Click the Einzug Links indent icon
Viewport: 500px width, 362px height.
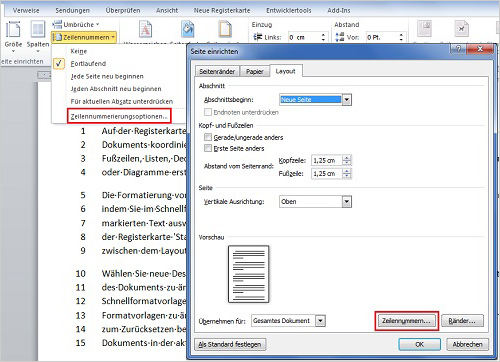258,37
